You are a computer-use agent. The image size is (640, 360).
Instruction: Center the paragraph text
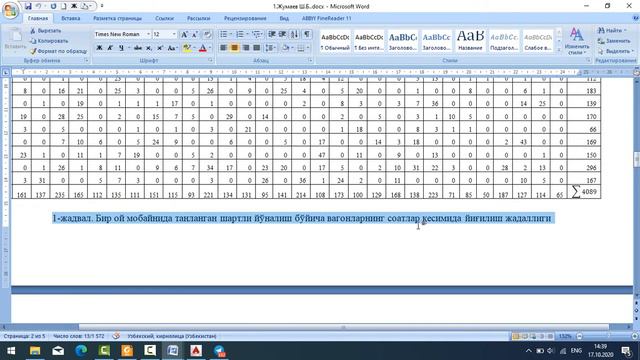click(x=234, y=48)
